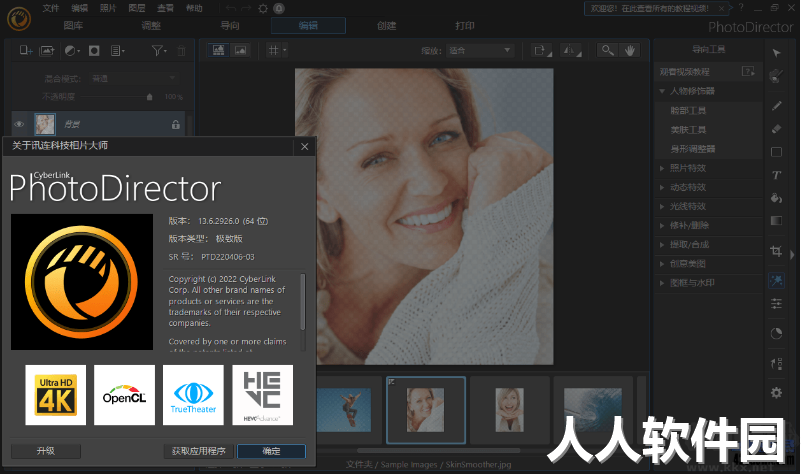Toggle the grid lines button

pos(274,50)
